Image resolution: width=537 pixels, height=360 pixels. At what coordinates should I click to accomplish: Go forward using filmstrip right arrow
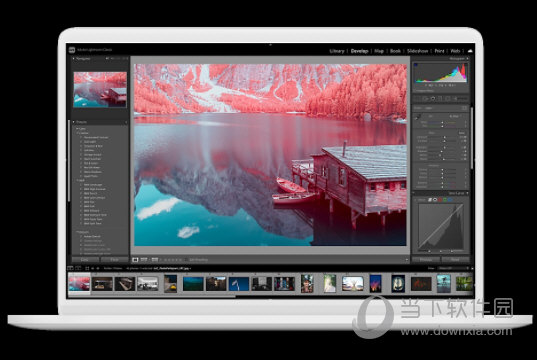coord(98,268)
